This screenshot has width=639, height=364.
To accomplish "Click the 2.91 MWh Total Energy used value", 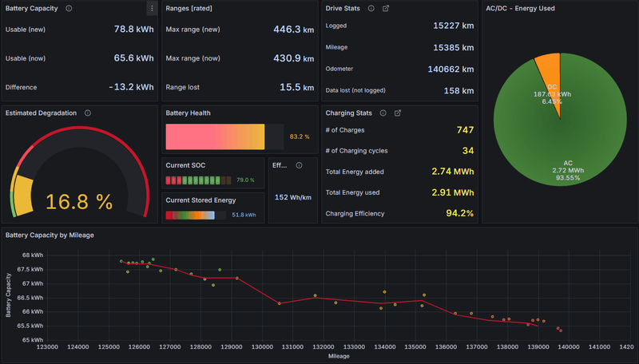I will 453,192.
